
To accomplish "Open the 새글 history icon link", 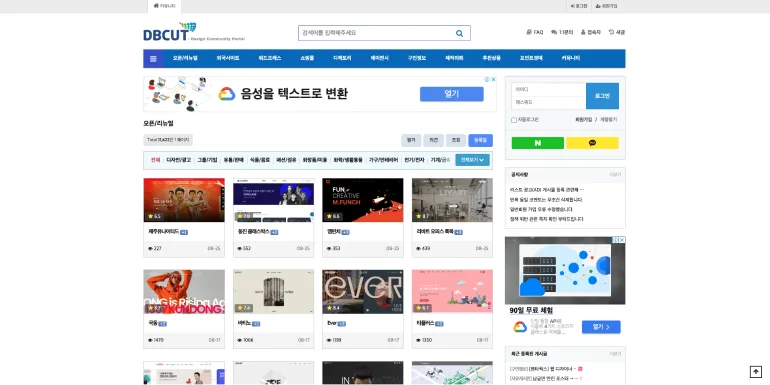I will pyautogui.click(x=617, y=32).
